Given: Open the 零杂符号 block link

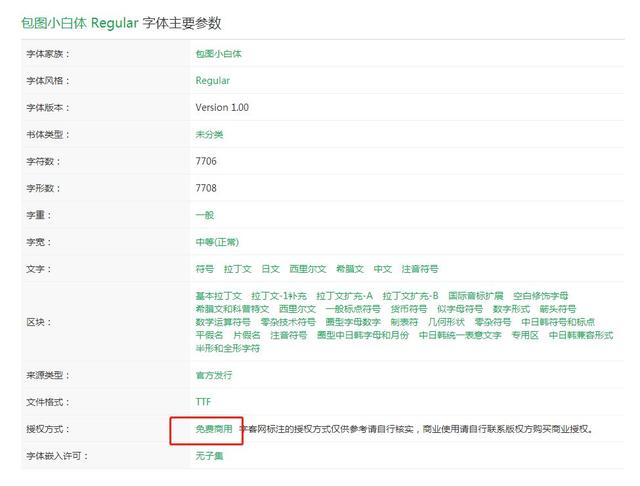Looking at the screenshot, I should pos(493,322).
